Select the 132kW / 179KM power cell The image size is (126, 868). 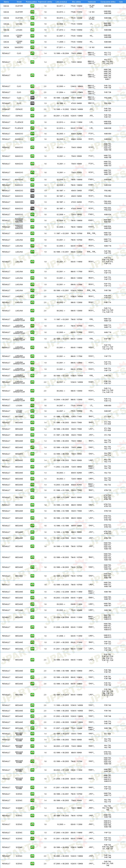tap(76, 92)
